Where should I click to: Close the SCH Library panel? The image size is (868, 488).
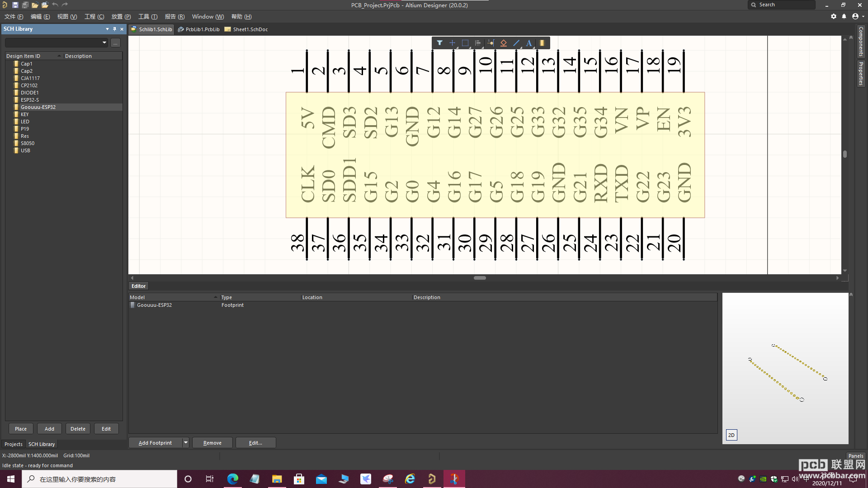click(122, 29)
